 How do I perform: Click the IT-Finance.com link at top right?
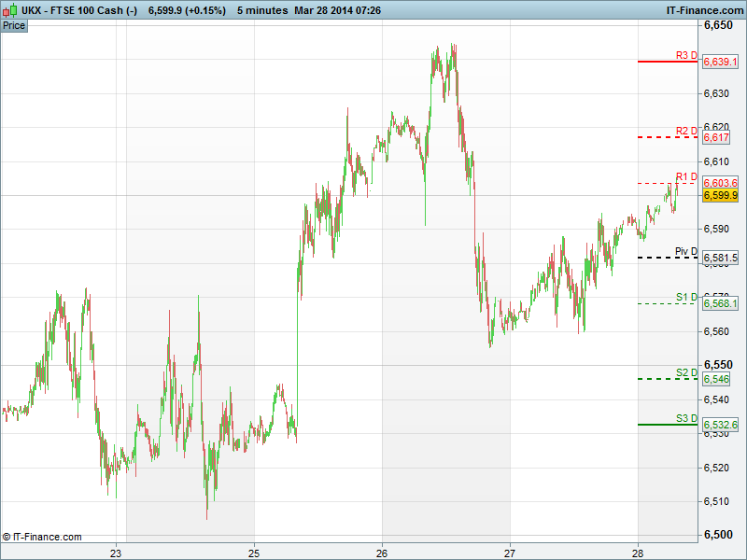(703, 9)
